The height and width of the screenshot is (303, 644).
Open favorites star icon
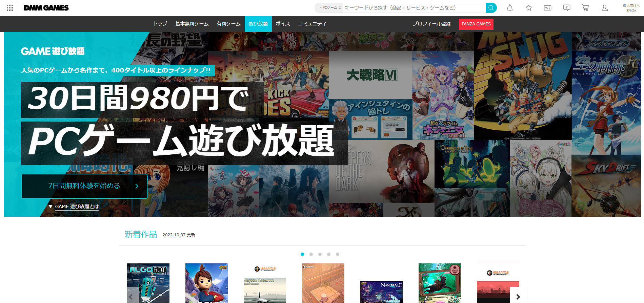(528, 8)
